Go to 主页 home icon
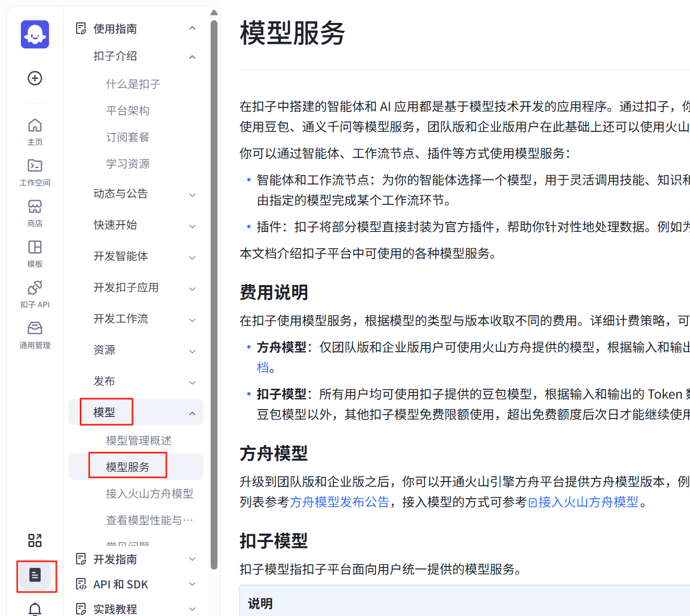 coord(35,131)
